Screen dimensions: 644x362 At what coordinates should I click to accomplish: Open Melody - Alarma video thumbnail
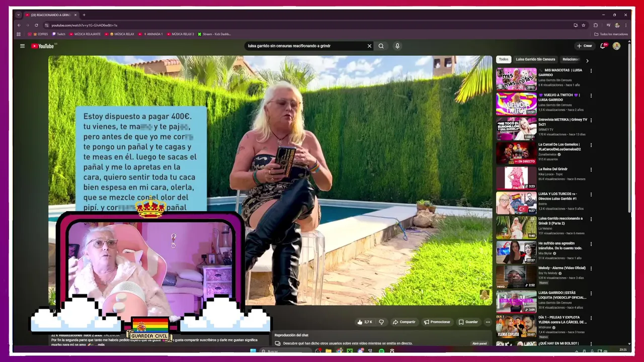(x=516, y=277)
